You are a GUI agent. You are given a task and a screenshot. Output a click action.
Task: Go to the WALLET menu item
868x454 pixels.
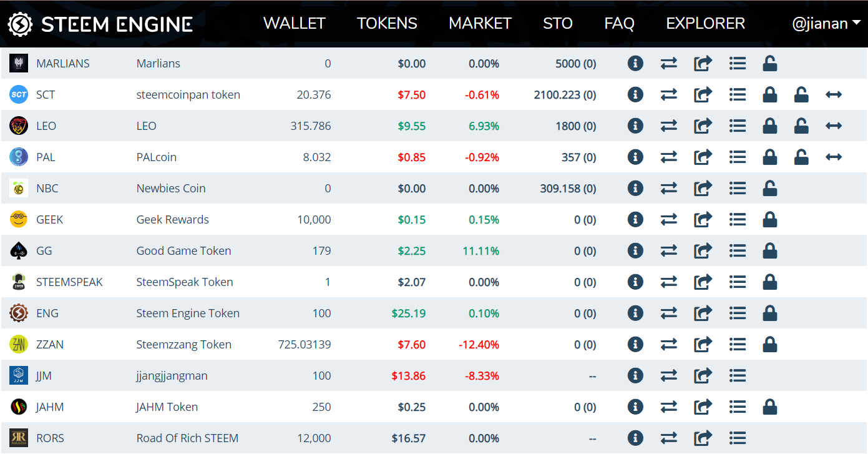pos(295,24)
